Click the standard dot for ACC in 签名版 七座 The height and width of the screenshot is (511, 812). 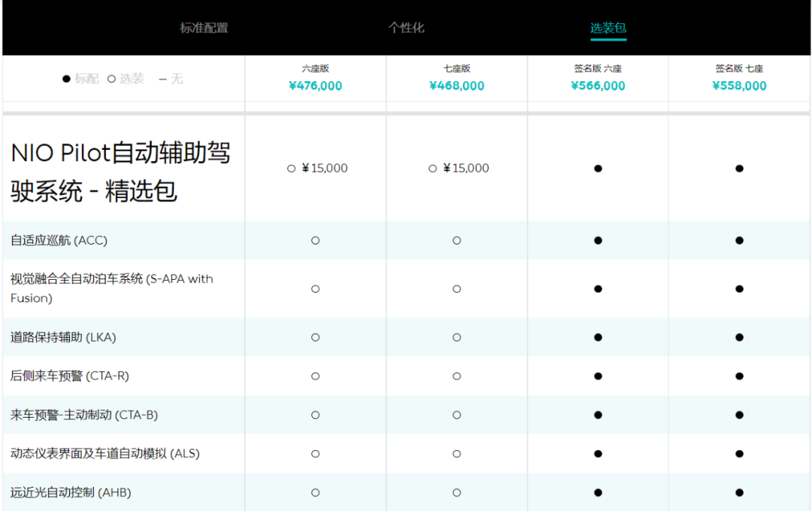(740, 241)
